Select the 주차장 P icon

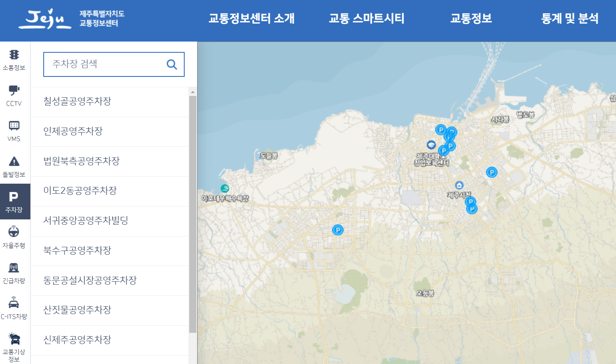tap(15, 201)
